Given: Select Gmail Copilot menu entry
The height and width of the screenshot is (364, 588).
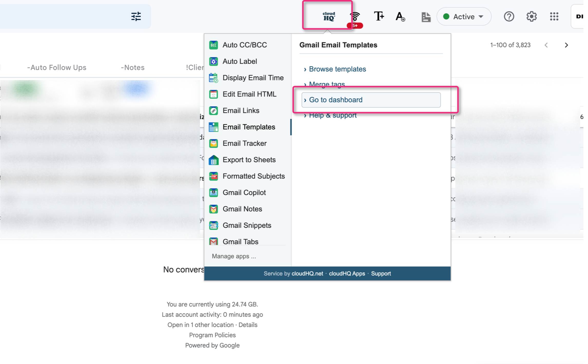Looking at the screenshot, I should pyautogui.click(x=248, y=193).
